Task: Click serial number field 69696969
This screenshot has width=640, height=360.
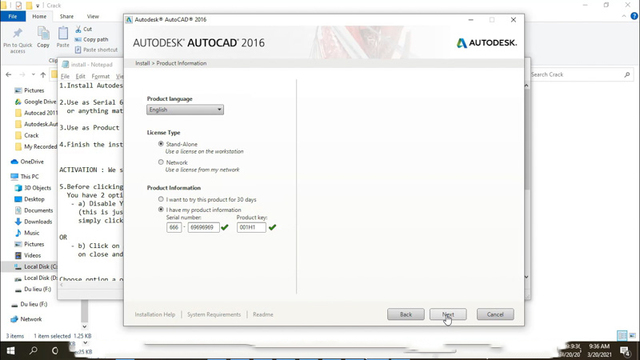Action: coord(203,227)
